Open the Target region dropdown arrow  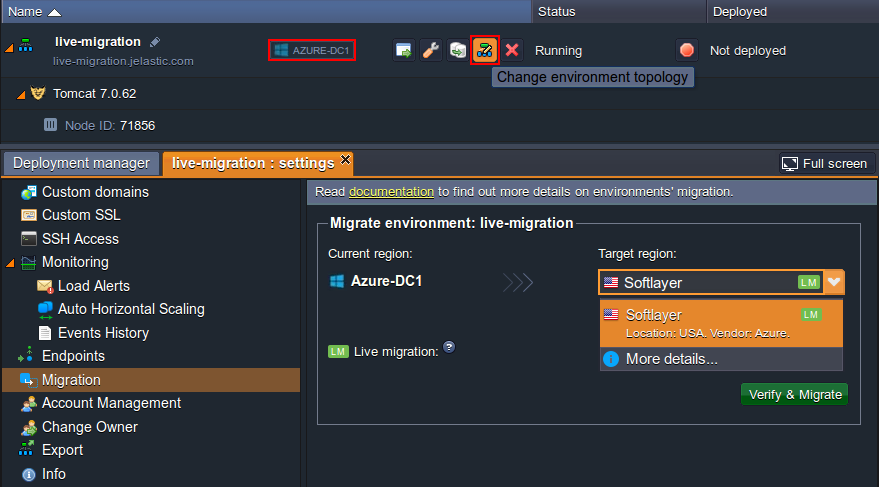click(834, 282)
